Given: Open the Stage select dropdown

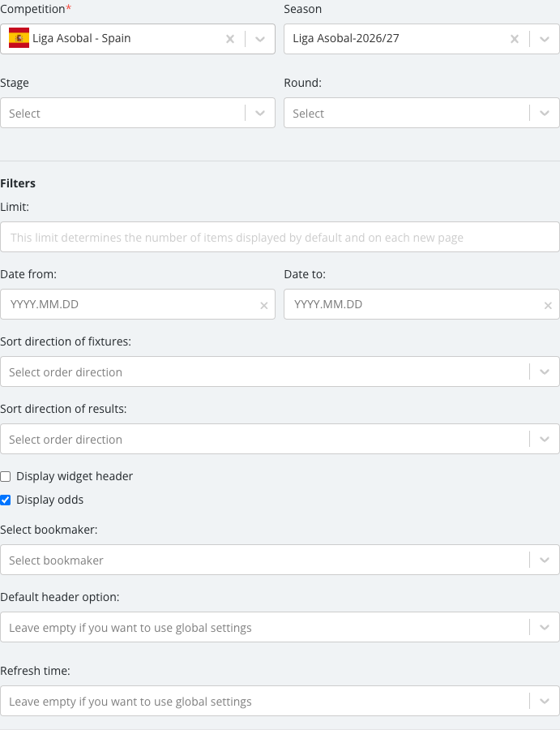Looking at the screenshot, I should tap(138, 113).
